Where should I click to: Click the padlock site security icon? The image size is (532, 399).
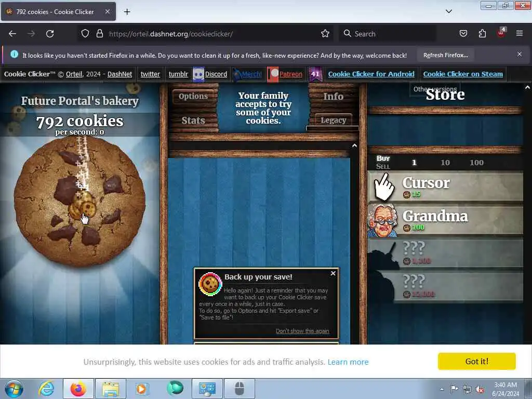(99, 34)
